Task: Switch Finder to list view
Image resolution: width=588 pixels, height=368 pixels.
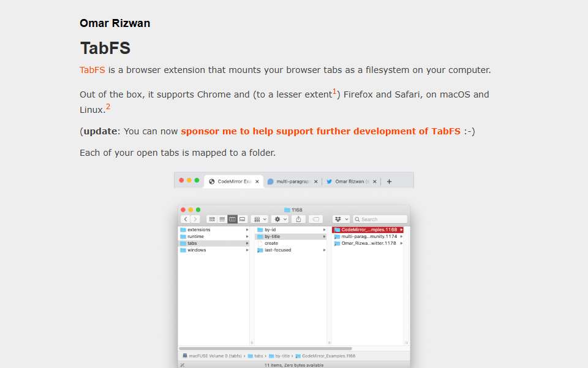Action: (222, 220)
